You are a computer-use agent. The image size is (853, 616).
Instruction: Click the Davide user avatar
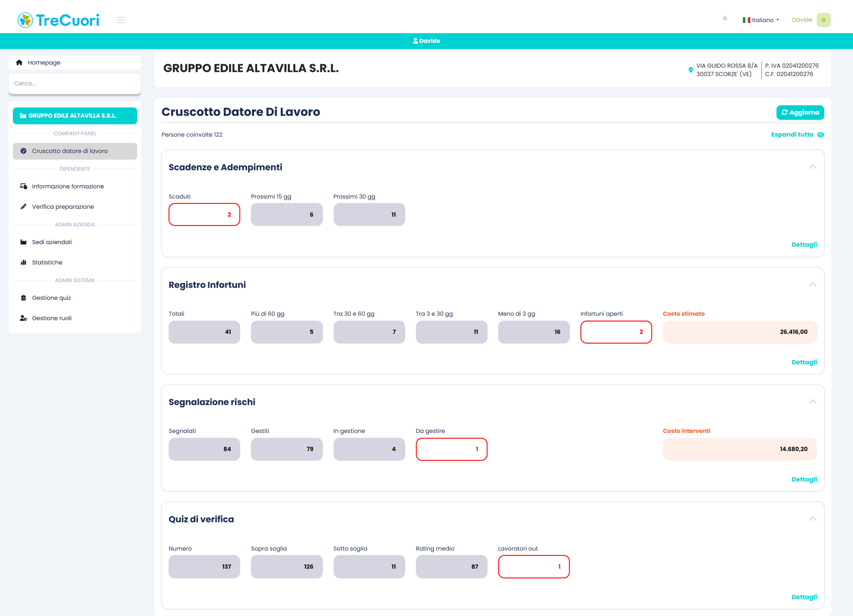click(x=823, y=20)
